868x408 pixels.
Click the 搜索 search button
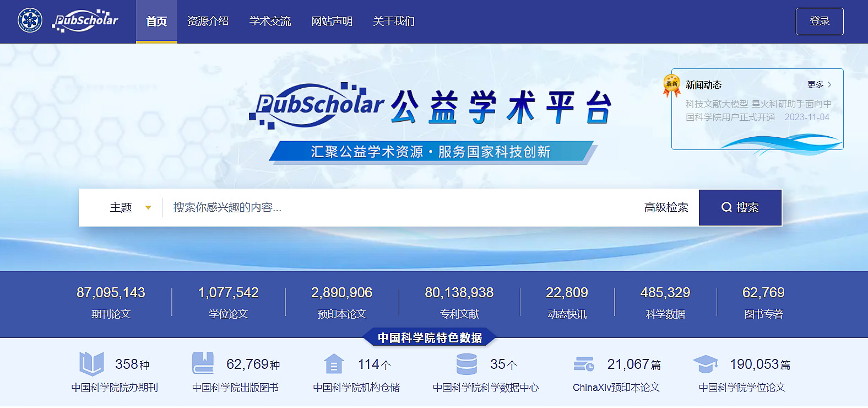(740, 208)
